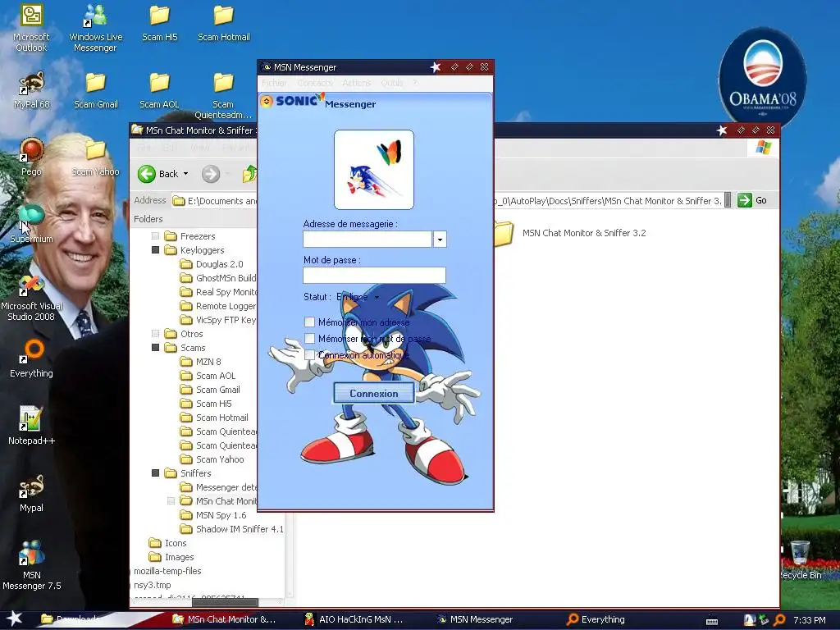Select MSN Spy 1.6 in folder tree
Image resolution: width=840 pixels, height=630 pixels.
213,515
